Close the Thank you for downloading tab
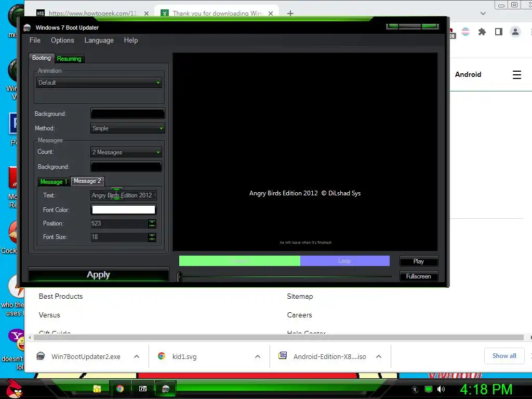Viewport: 532px width, 399px height. tap(270, 14)
